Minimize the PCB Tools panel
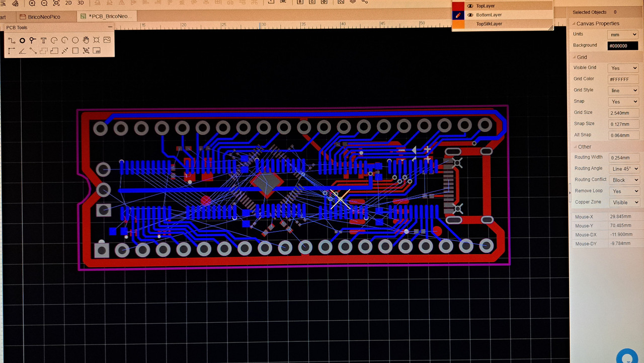Image resolution: width=644 pixels, height=363 pixels. [x=110, y=27]
